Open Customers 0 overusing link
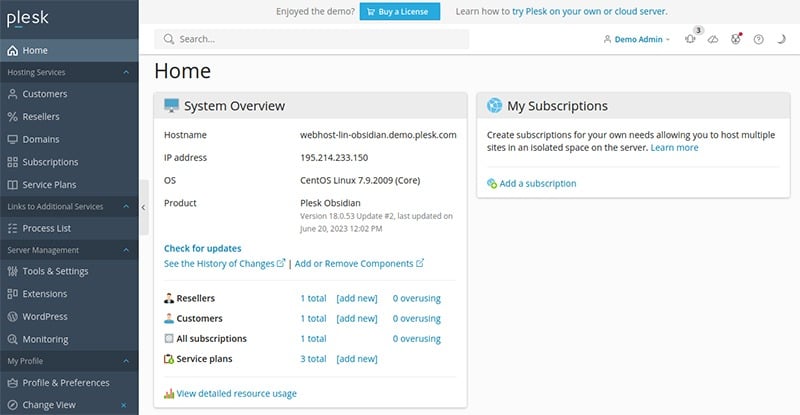Screen dimensions: 800x415 pyautogui.click(x=416, y=319)
